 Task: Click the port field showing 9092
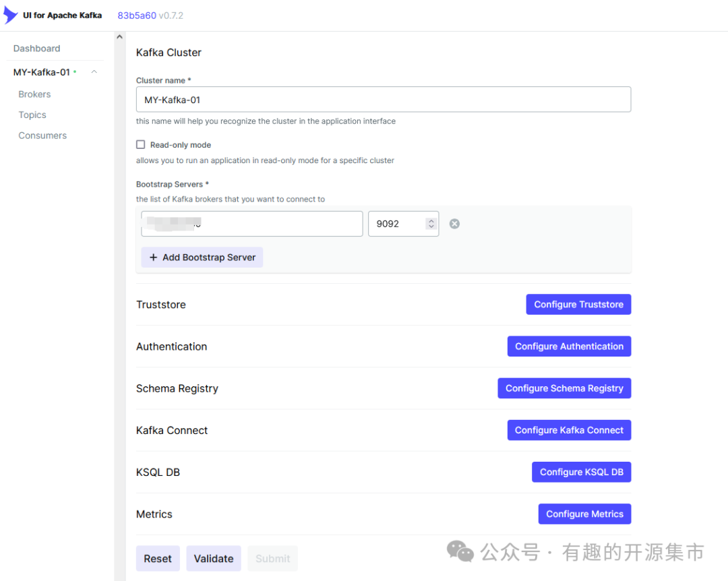click(x=403, y=223)
